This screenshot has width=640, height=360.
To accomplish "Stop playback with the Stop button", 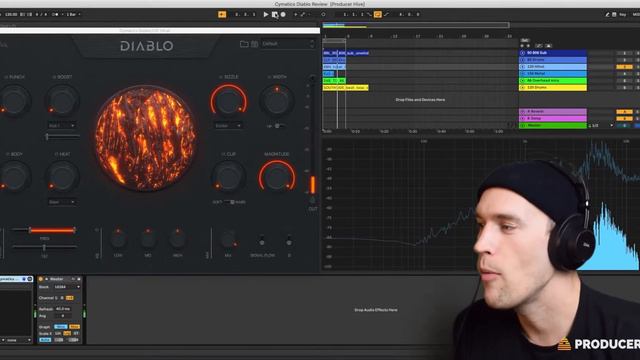I will click(275, 14).
